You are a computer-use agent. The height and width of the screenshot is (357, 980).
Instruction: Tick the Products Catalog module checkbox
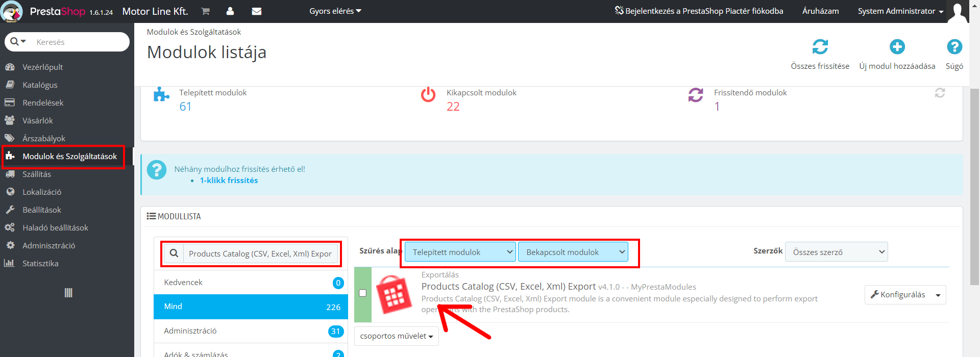363,293
